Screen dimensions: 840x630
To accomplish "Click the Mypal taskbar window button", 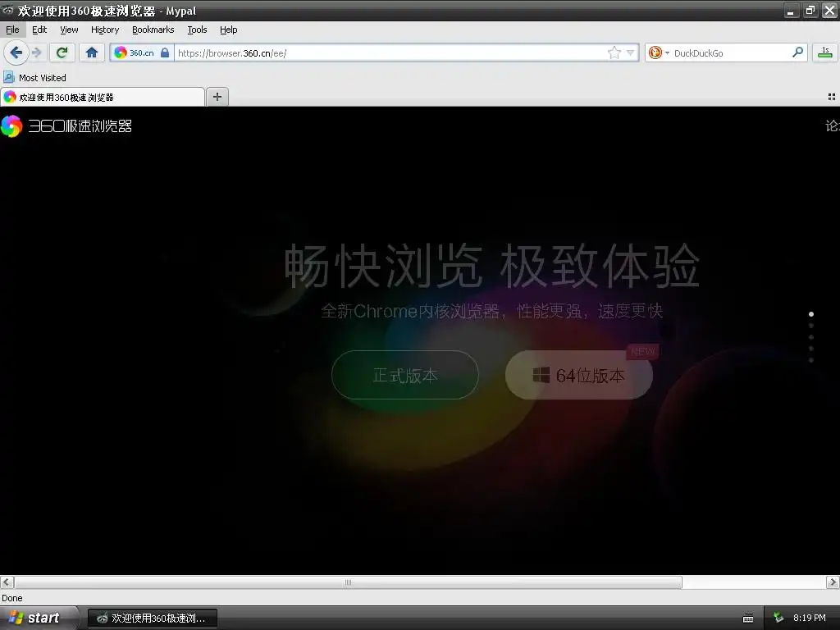I will pyautogui.click(x=152, y=619).
